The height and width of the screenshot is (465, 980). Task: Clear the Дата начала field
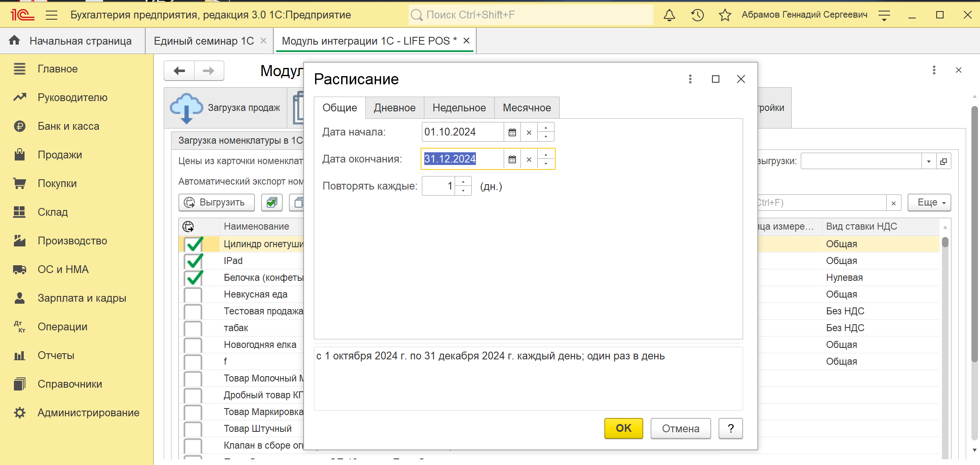[x=529, y=132]
